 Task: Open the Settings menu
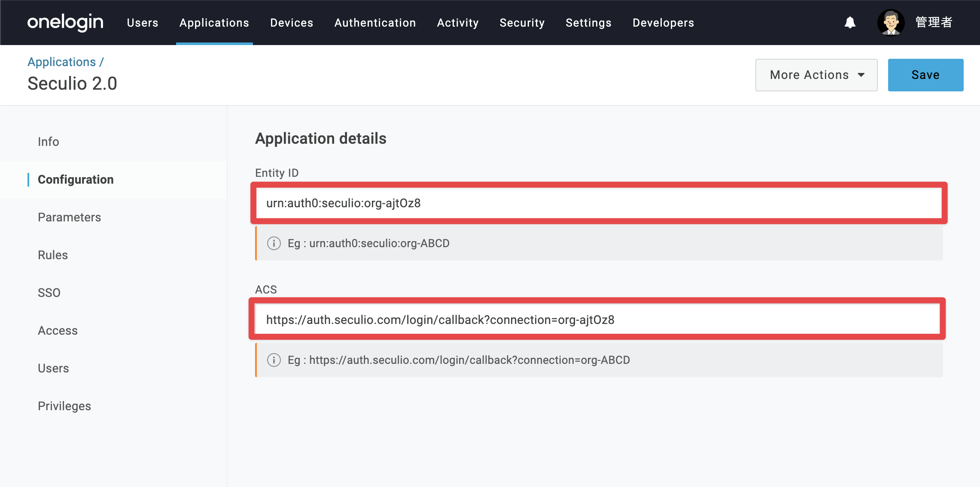(588, 23)
